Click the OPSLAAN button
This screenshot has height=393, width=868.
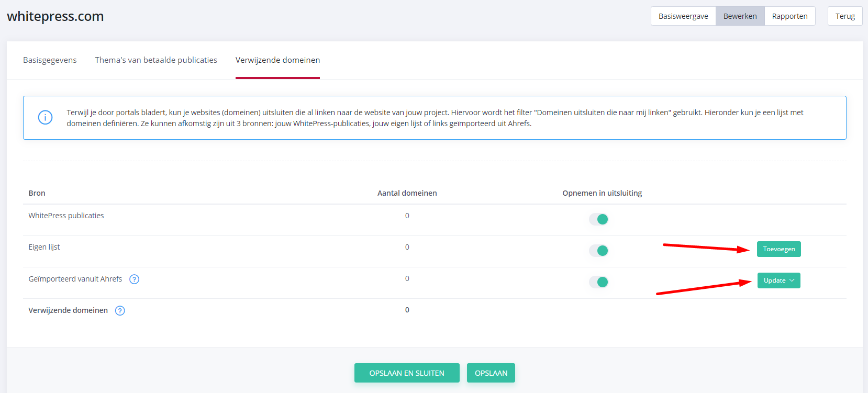click(x=491, y=373)
